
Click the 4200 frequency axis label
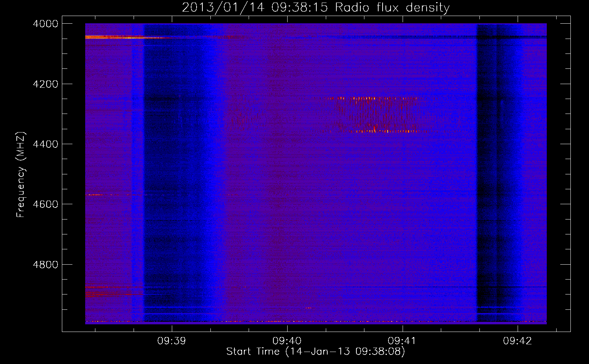pyautogui.click(x=46, y=84)
